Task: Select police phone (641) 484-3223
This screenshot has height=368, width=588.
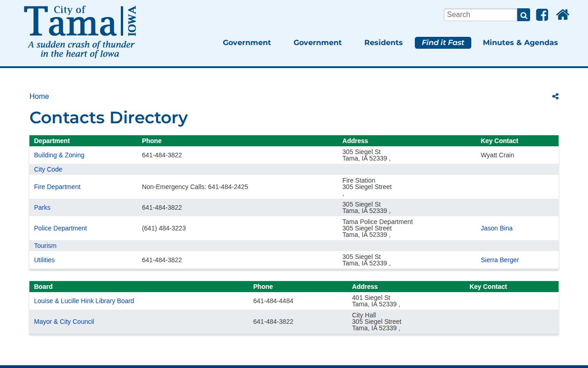Action: (x=164, y=228)
